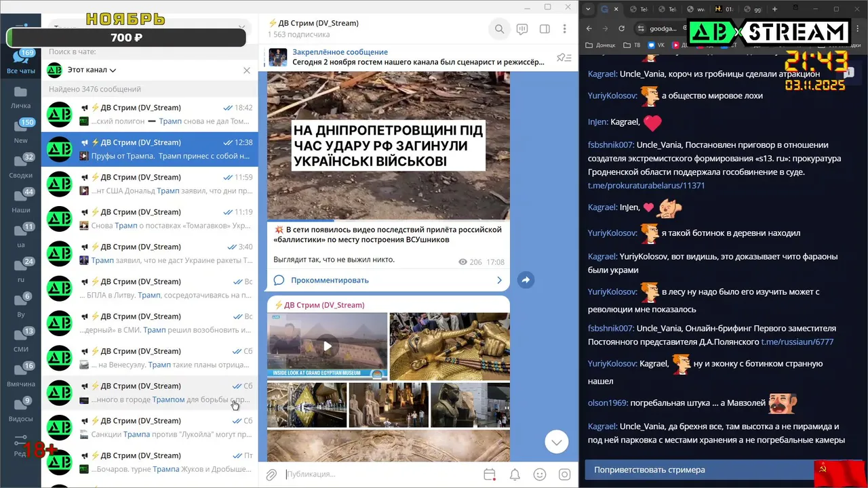Select the 'ru' chat folder
The image size is (868, 488).
[x=21, y=270]
